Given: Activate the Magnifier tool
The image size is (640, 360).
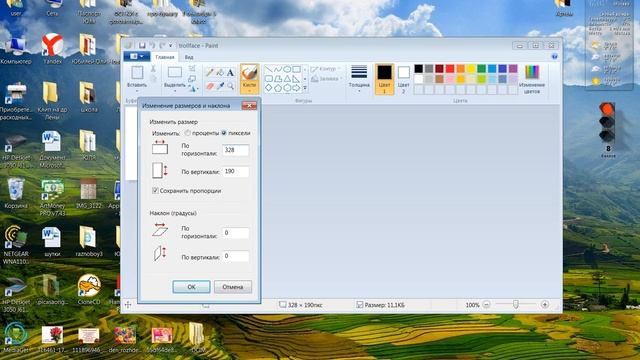Looking at the screenshot, I should pos(230,86).
